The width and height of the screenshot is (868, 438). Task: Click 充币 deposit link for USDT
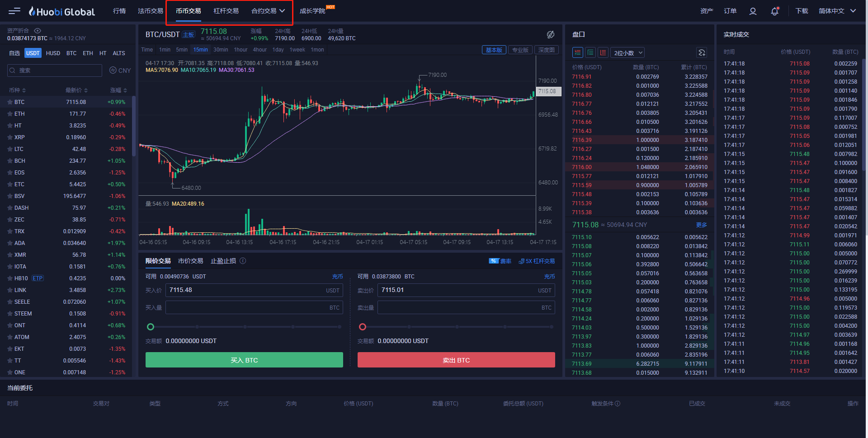click(x=337, y=277)
